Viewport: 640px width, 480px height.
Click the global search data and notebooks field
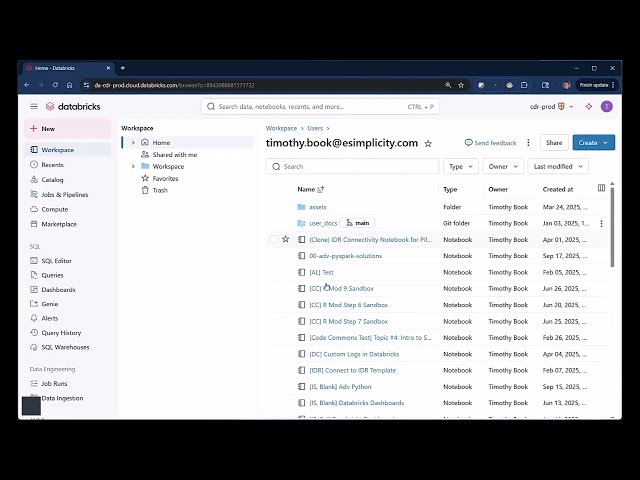[320, 107]
